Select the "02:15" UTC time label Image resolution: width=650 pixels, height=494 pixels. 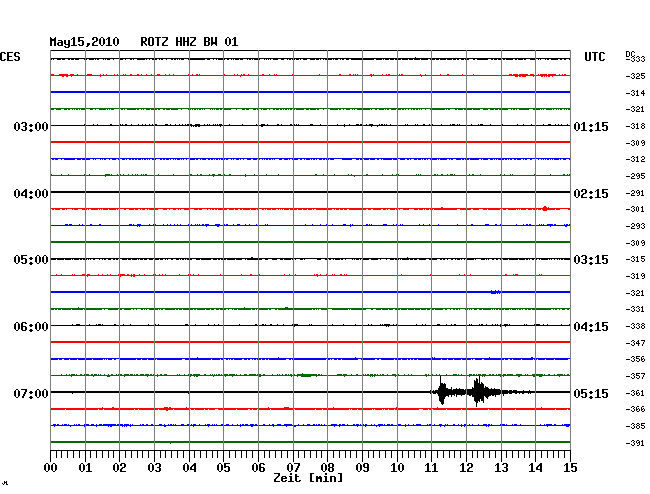pyautogui.click(x=591, y=194)
